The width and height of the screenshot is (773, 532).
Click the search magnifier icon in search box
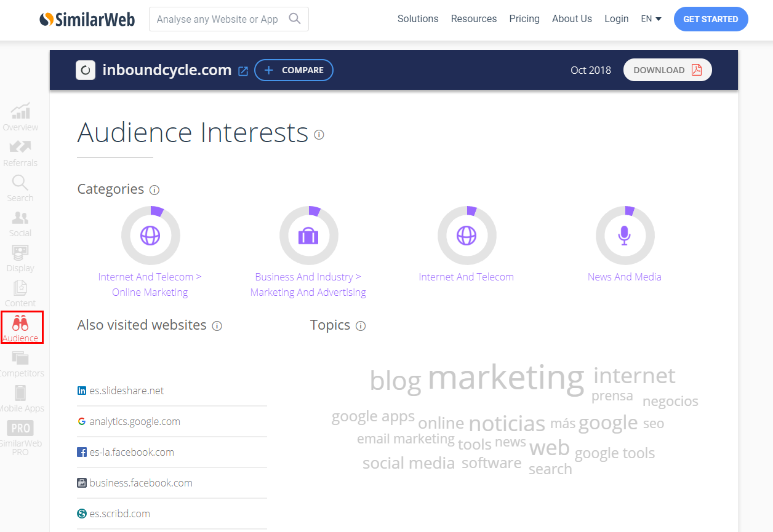(x=295, y=19)
